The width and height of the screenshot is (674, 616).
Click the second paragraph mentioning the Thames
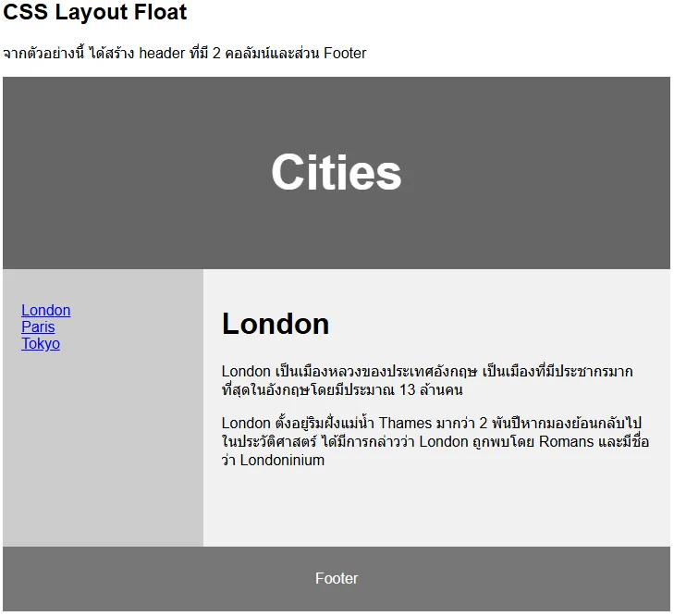[x=435, y=441]
